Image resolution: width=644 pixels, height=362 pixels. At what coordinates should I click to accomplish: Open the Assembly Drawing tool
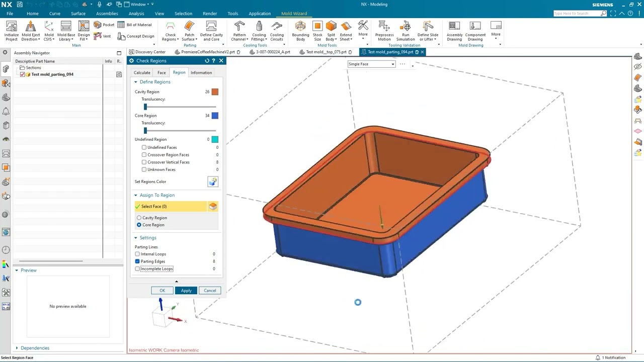coord(454,31)
